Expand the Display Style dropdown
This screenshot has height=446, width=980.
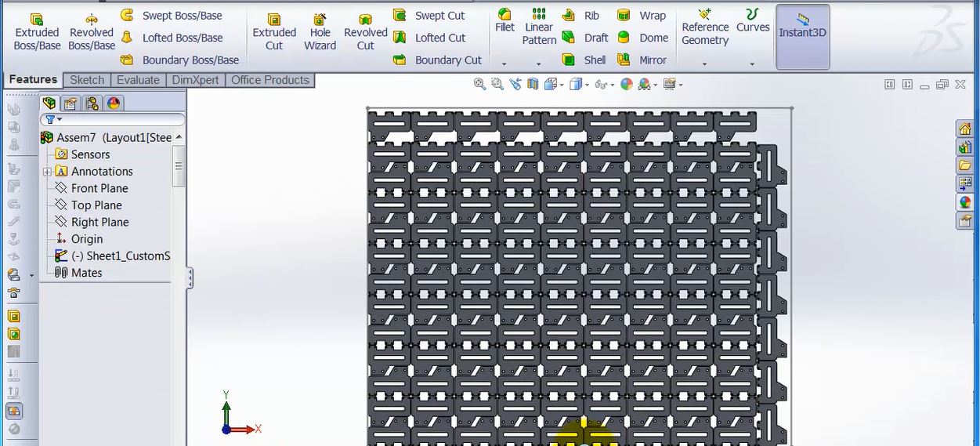(x=587, y=85)
